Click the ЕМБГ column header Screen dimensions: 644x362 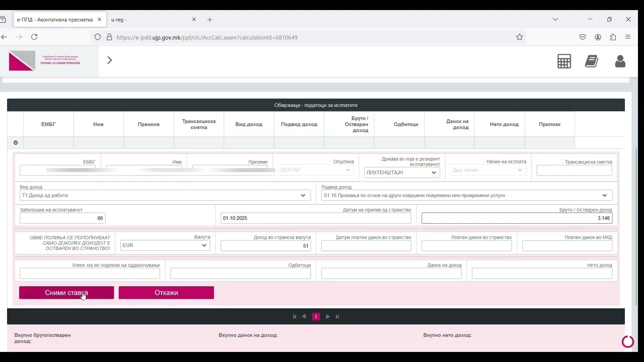[x=48, y=124]
